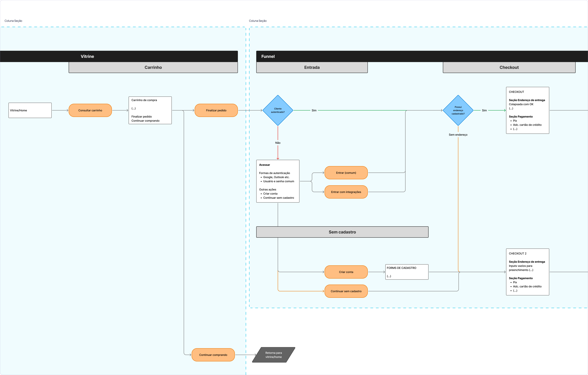
Task: Select the gray Sem cadastro section header
Action: click(x=342, y=232)
